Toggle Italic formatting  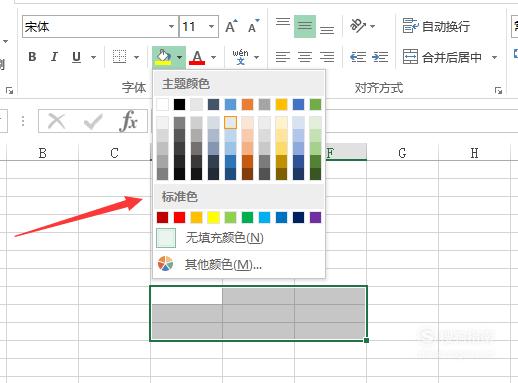tap(54, 57)
